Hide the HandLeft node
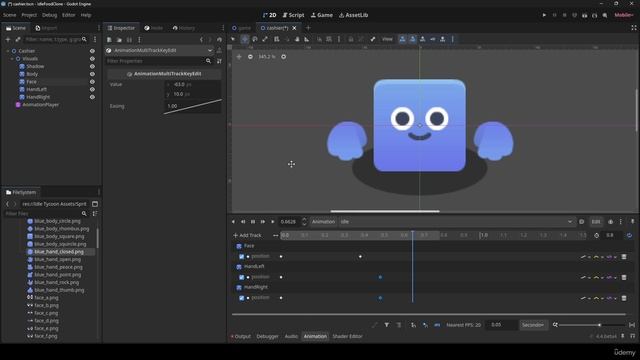640x360 pixels. (92, 89)
